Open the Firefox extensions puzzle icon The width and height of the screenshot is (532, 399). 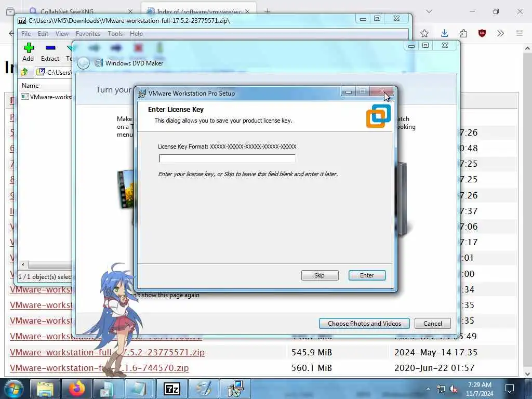tap(463, 33)
